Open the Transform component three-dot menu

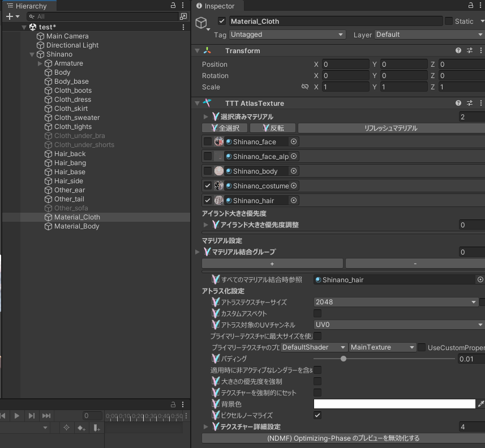coord(480,50)
